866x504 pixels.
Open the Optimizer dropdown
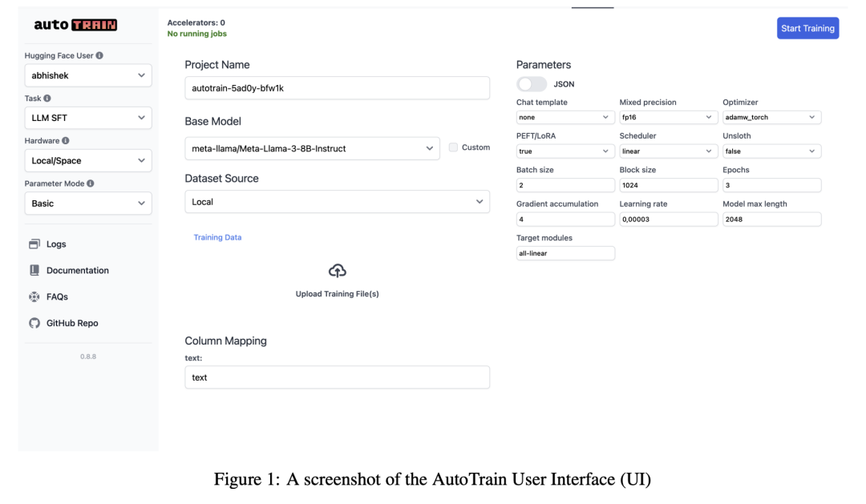(x=771, y=118)
